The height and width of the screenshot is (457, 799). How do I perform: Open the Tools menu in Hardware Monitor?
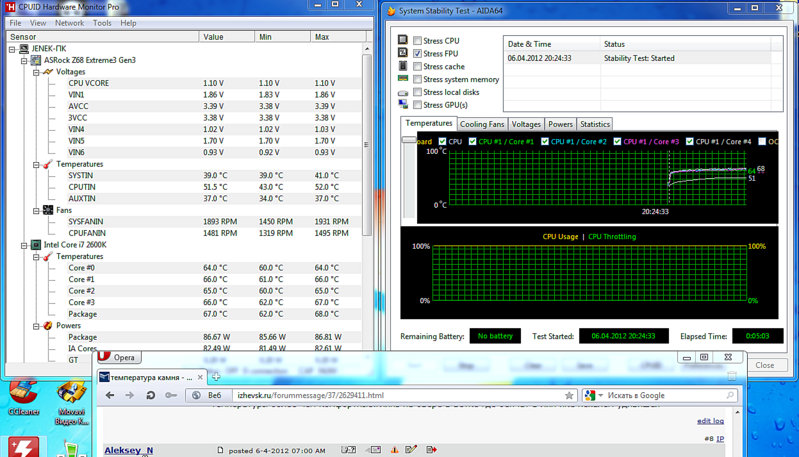point(102,23)
